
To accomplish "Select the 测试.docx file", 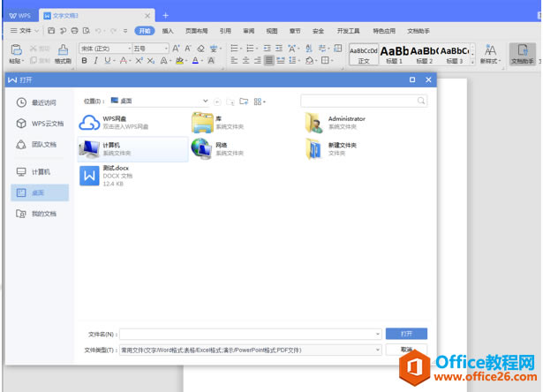I will click(132, 176).
